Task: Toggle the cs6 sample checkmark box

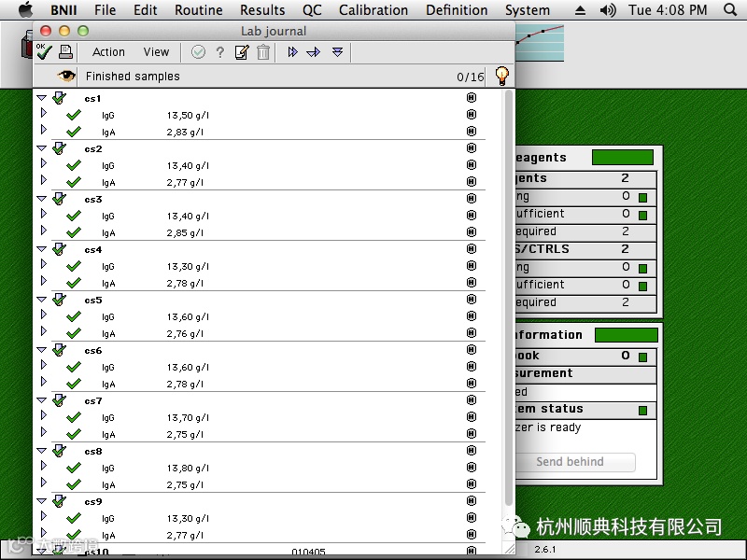Action: click(x=59, y=350)
